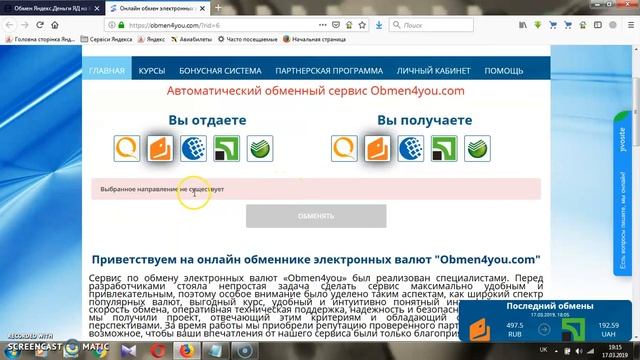Viewport: 640px width, 360px height.
Task: Close the Обмен Яндекс.Деньги tab
Action: click(x=97, y=8)
